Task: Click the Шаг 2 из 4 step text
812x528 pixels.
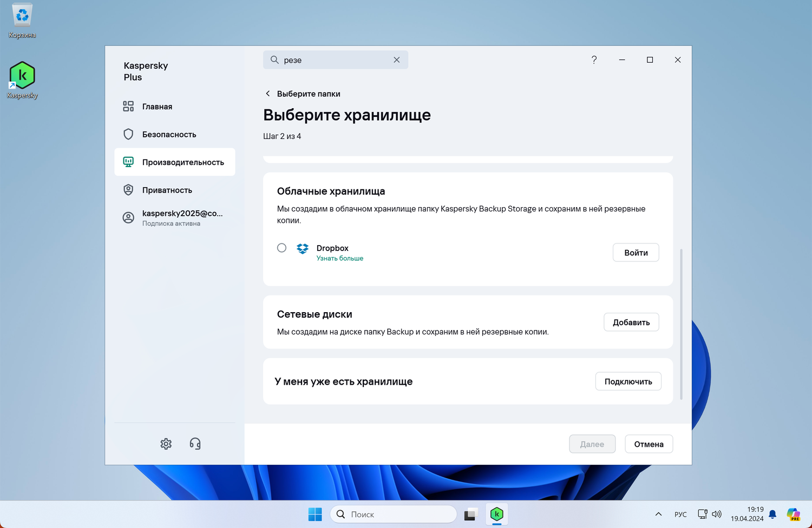Action: point(282,136)
